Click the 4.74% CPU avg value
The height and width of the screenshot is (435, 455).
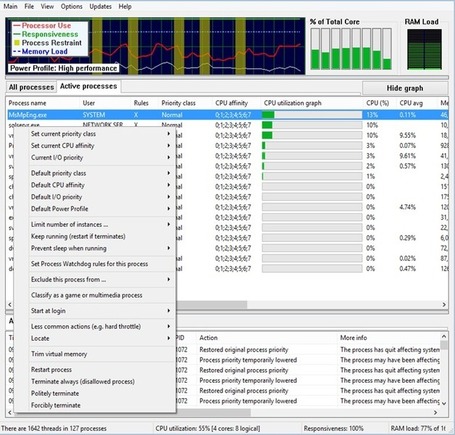407,207
